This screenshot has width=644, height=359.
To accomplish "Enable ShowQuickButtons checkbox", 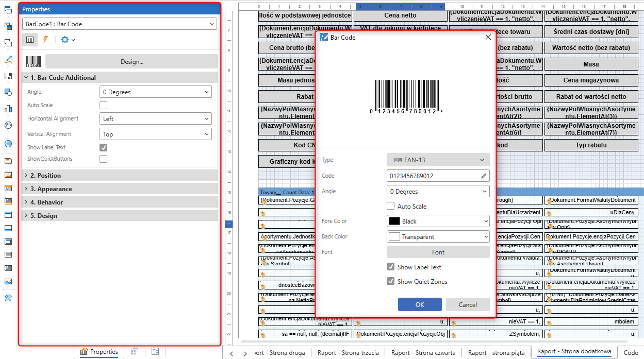I will coord(104,159).
